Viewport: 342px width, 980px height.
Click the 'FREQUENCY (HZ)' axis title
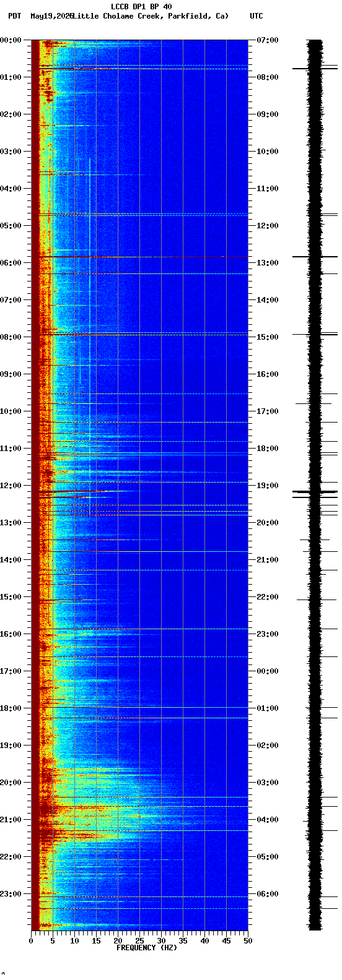pos(147,948)
